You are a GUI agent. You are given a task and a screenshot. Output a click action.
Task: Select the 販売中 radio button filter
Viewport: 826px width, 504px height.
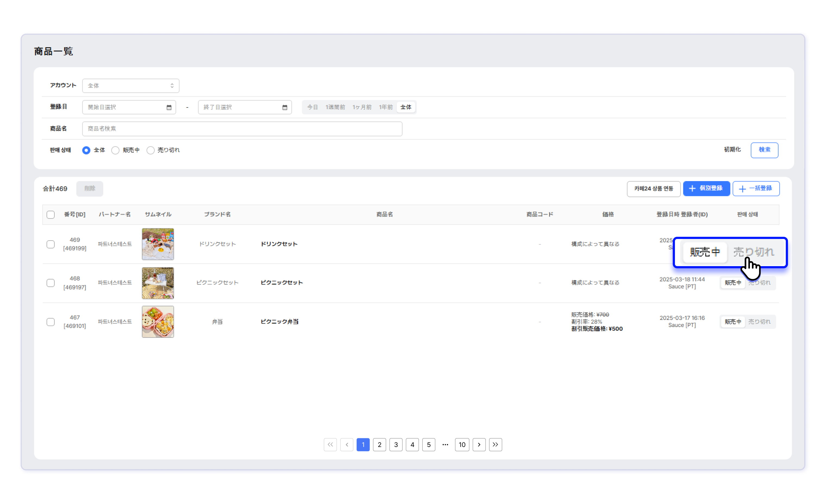click(115, 150)
